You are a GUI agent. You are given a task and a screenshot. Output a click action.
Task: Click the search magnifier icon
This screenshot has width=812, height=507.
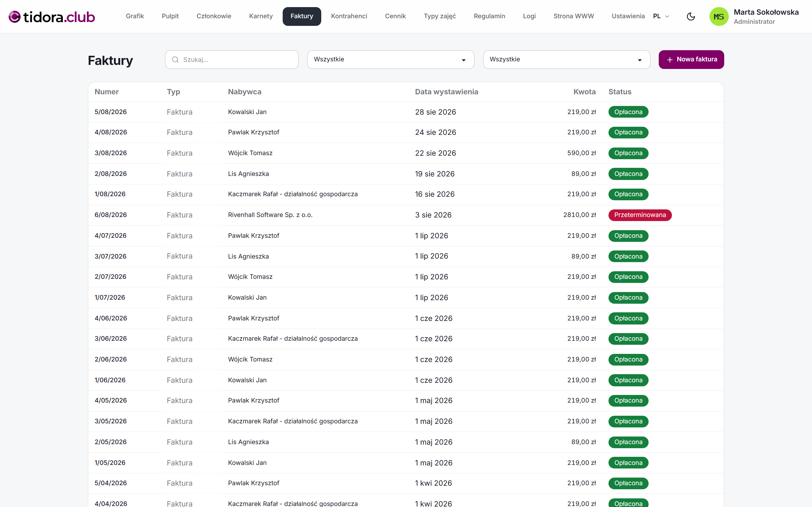[x=175, y=60]
